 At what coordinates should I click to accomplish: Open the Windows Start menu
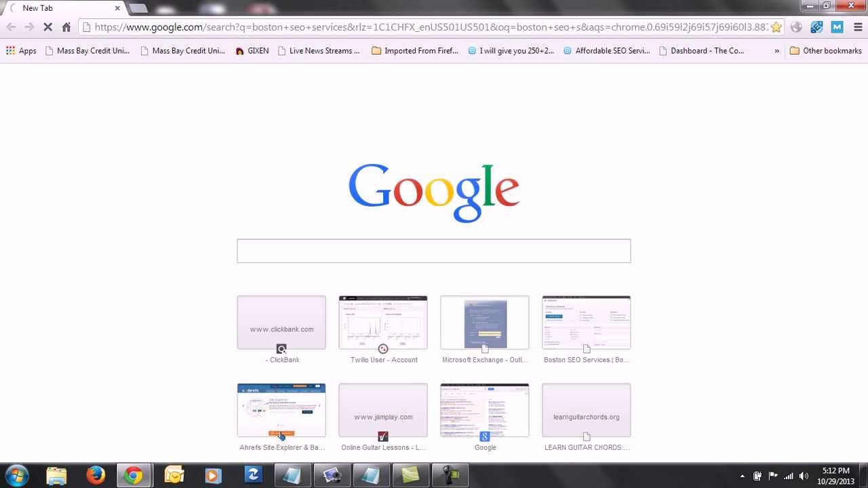click(x=16, y=476)
